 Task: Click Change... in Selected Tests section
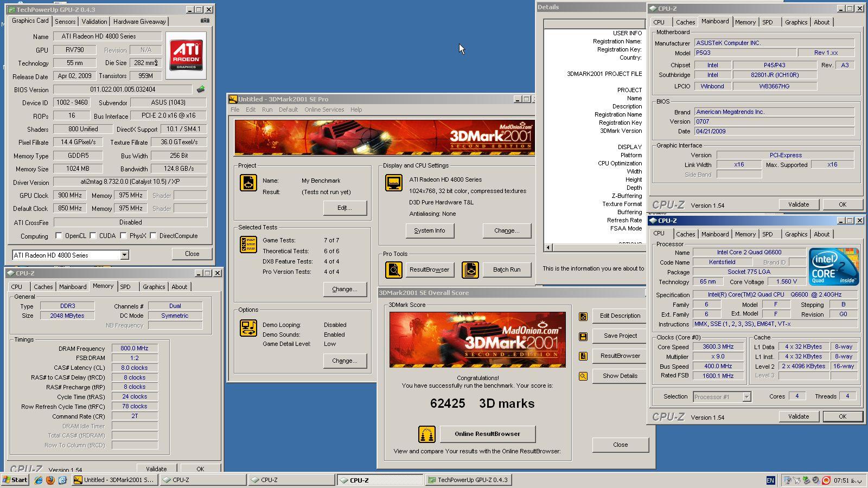[x=344, y=289]
